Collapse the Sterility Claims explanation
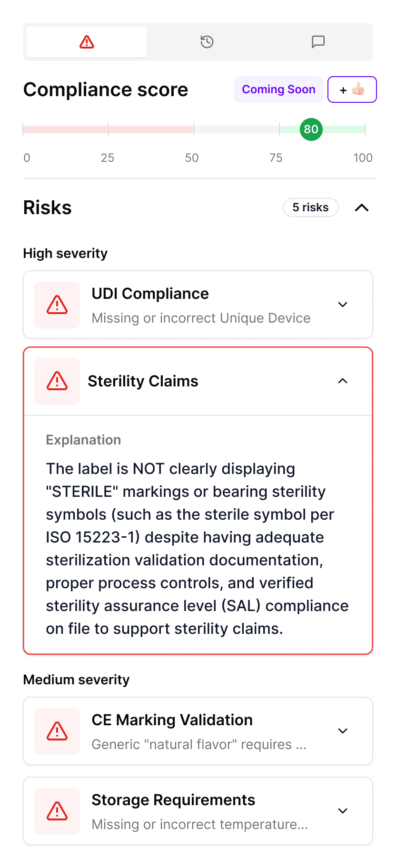396x868 pixels. (342, 381)
